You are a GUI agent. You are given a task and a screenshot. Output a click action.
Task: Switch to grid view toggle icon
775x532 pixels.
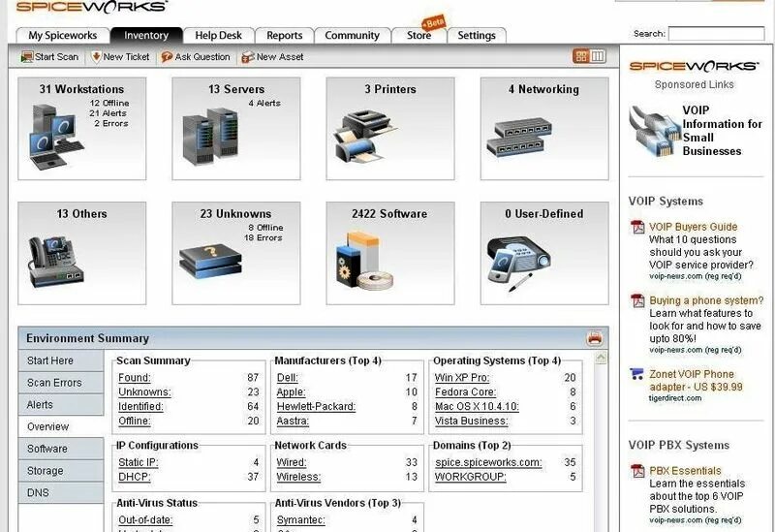[x=581, y=56]
